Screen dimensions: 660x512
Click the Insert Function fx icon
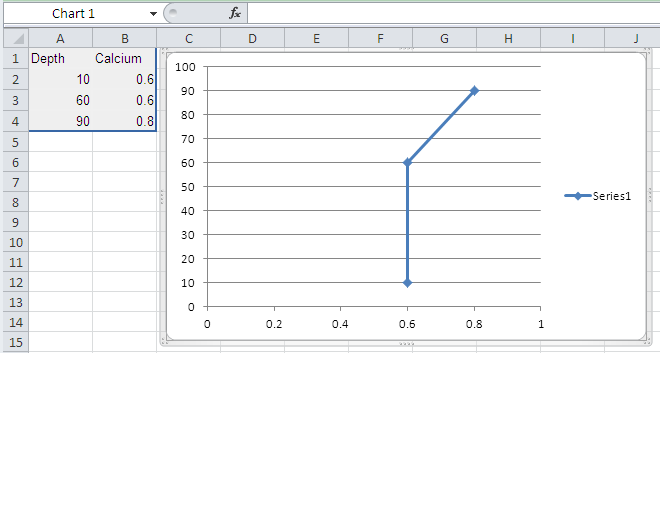(x=235, y=13)
